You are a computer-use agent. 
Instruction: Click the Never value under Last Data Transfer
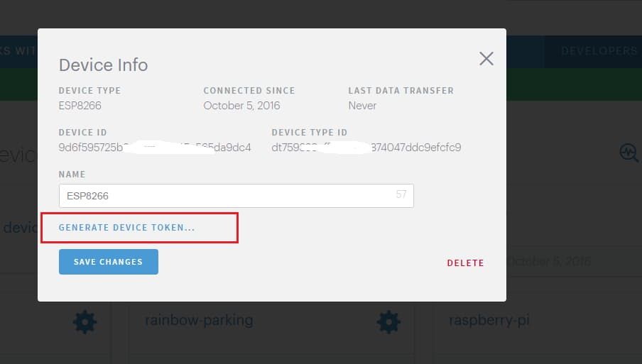(362, 106)
